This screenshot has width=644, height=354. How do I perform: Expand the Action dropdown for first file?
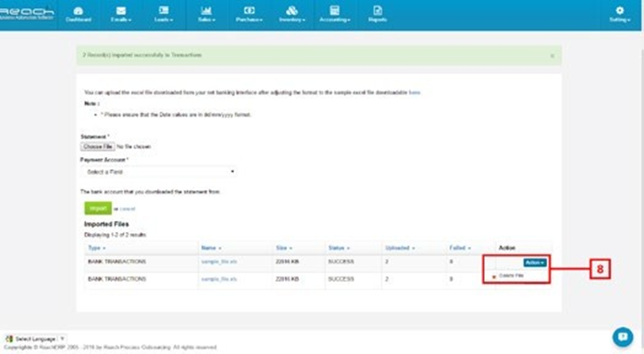535,262
